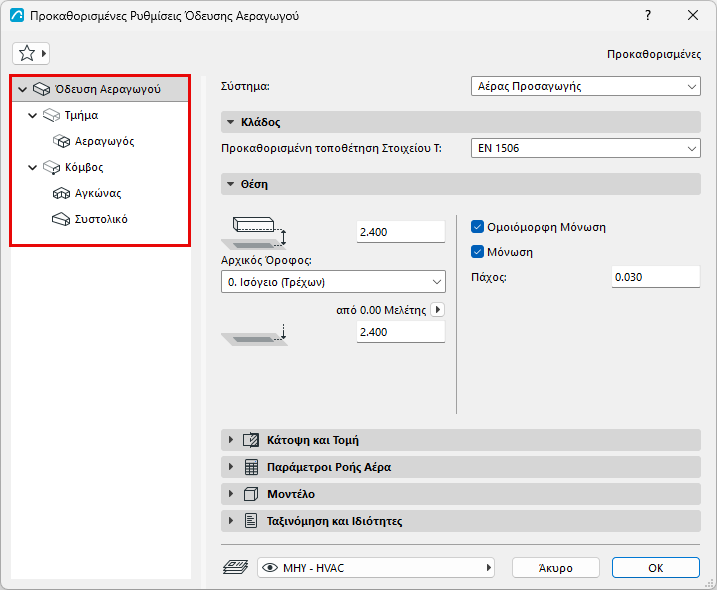Click the Αγκώνας elbow icon
The width and height of the screenshot is (717, 590).
tap(61, 193)
